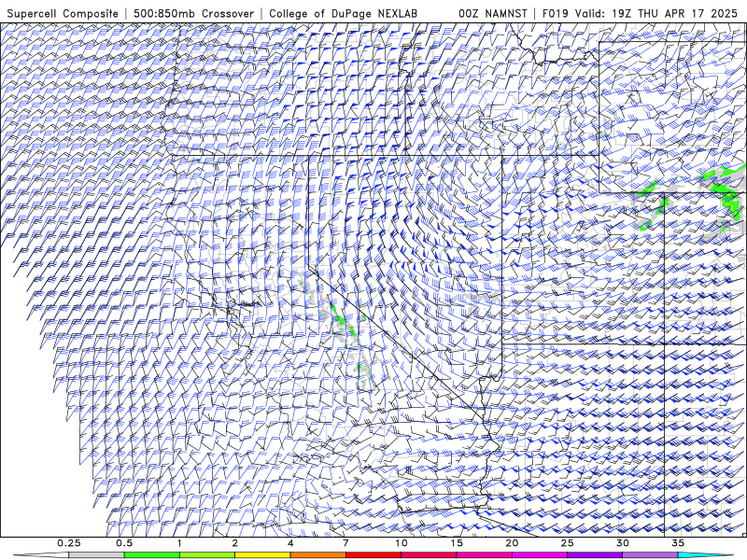Select the red color bar segment
This screenshot has height=560, width=747.
point(373,555)
